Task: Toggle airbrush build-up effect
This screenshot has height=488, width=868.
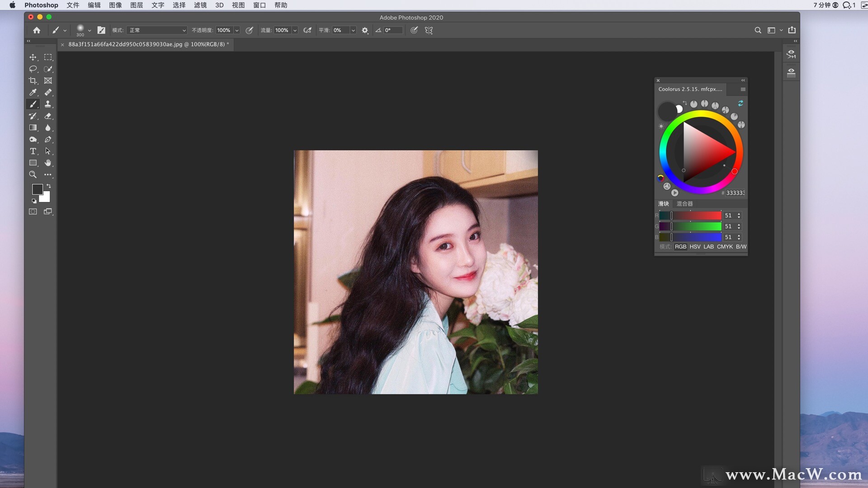Action: [307, 30]
